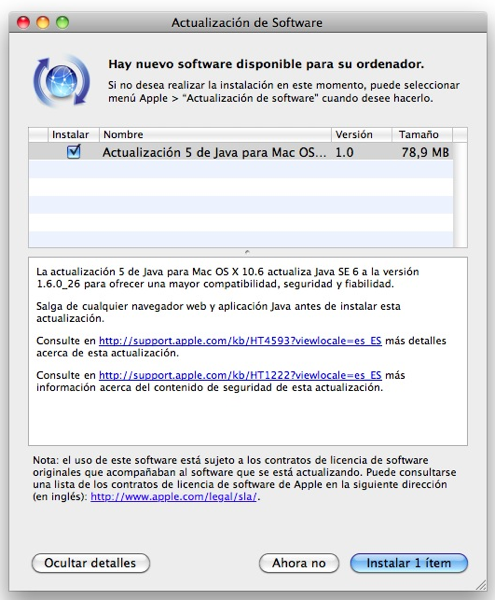Click the Ocultar detalles button

91,563
